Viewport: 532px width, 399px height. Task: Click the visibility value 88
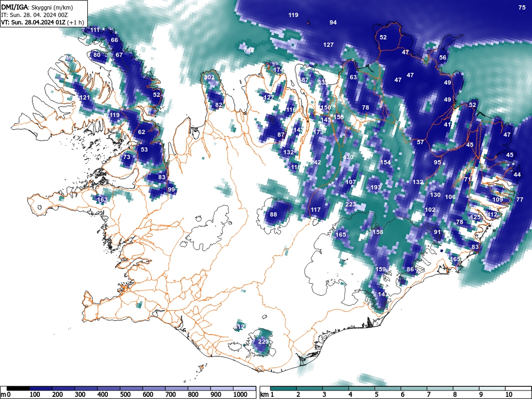tap(273, 214)
